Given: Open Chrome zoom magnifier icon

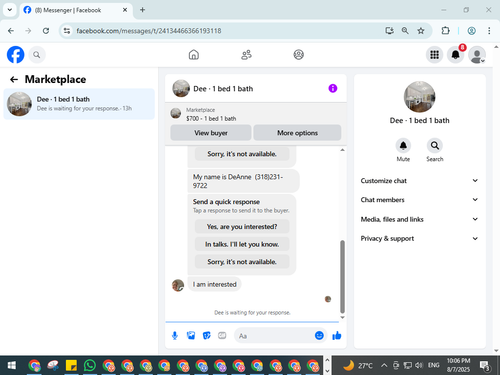Looking at the screenshot, I should (405, 31).
